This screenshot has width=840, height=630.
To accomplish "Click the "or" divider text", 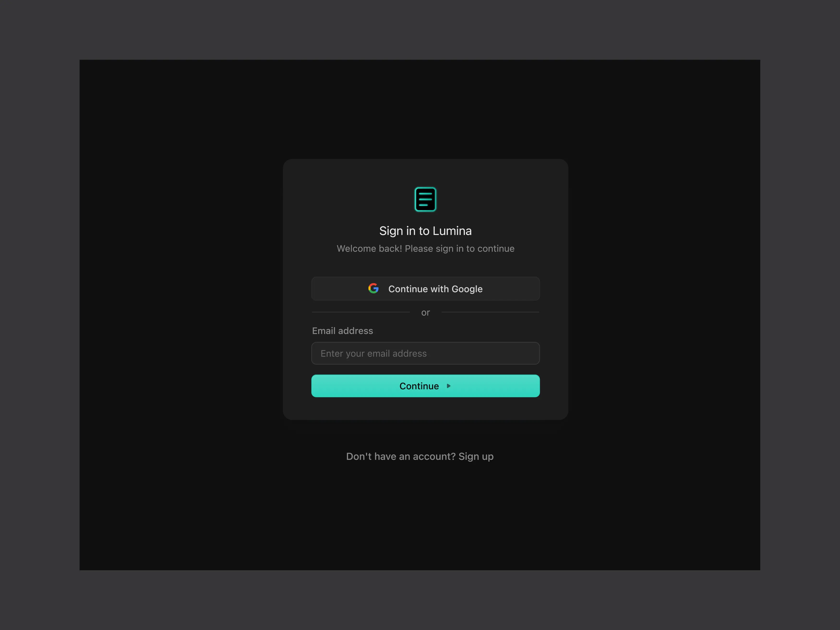I will coord(425,312).
